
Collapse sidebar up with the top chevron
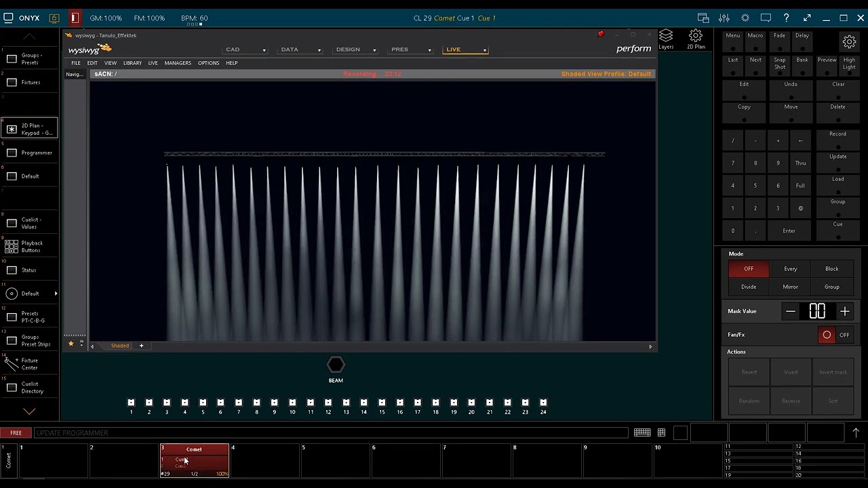29,36
